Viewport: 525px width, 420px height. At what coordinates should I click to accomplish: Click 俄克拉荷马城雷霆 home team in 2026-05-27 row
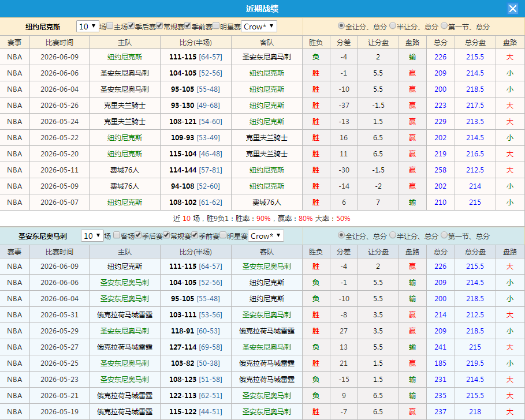125,347
